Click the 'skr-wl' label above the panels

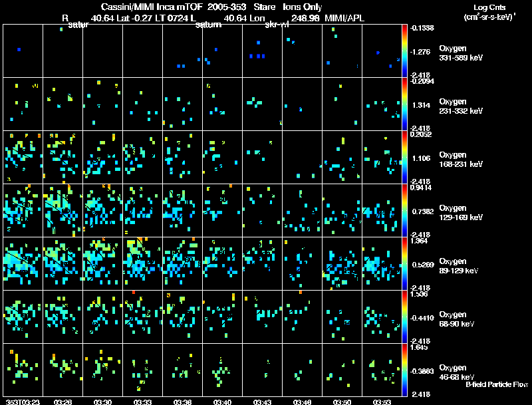click(277, 25)
